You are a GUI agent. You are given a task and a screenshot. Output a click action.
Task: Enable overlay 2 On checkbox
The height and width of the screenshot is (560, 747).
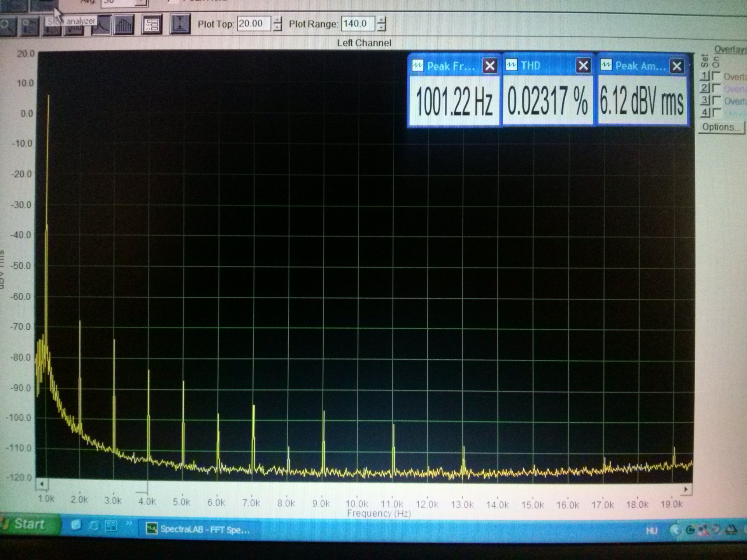point(717,88)
